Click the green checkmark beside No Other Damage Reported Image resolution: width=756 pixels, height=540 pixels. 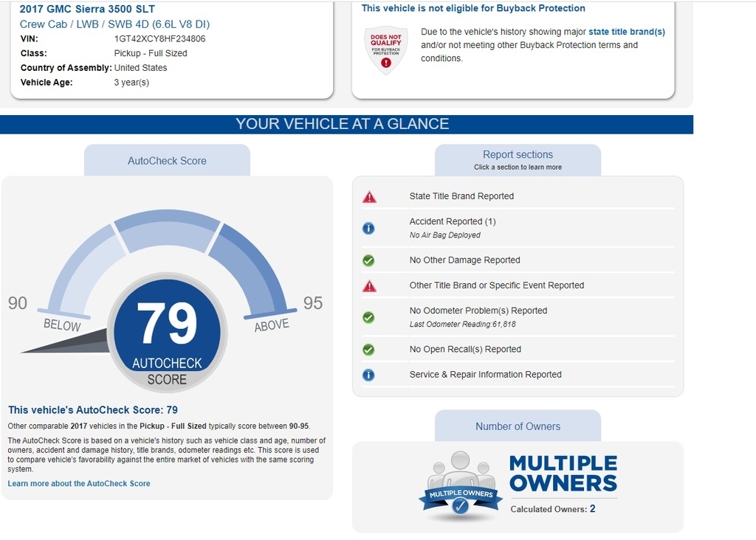click(x=368, y=260)
